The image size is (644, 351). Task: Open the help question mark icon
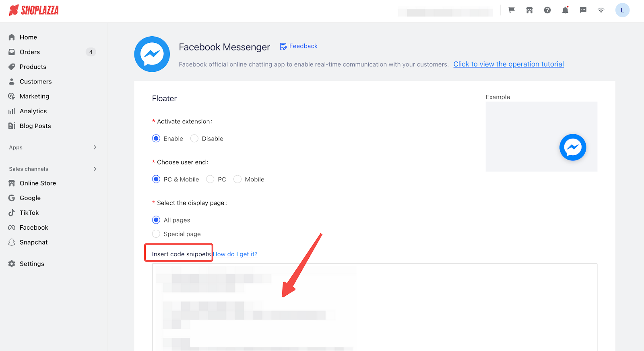point(547,10)
